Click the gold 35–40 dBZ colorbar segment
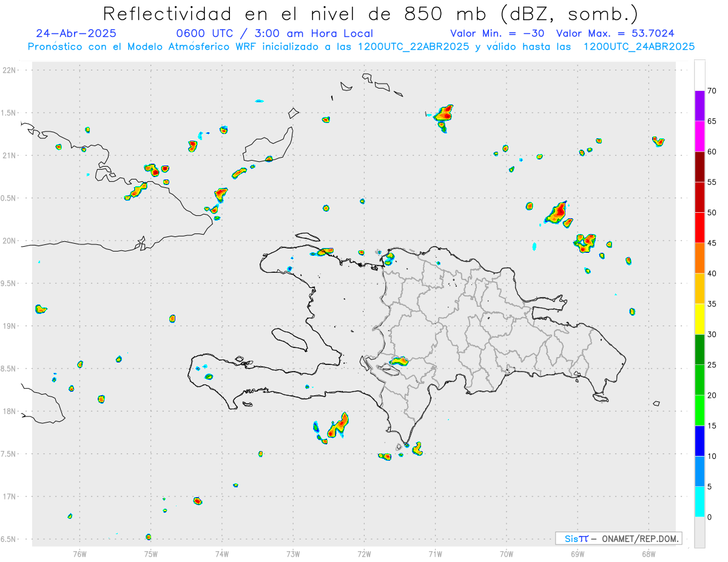 [699, 289]
